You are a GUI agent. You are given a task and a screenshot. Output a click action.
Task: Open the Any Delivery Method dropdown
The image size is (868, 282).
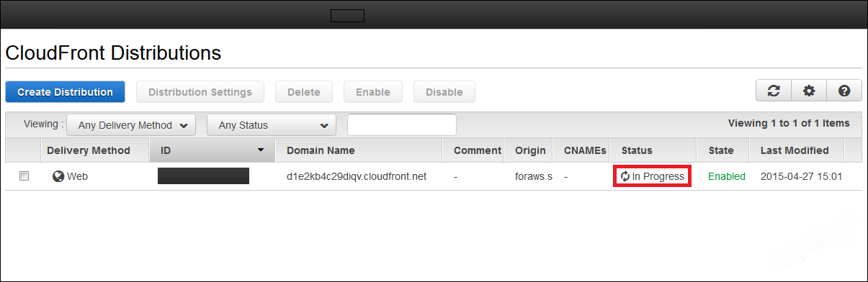tap(131, 125)
